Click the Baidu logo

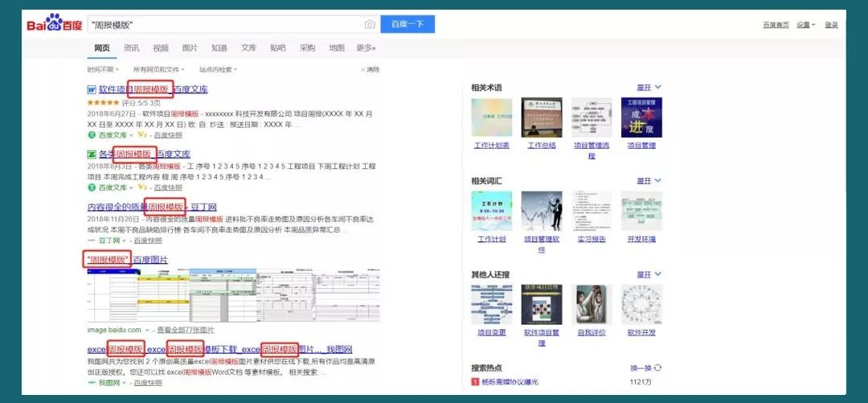(x=55, y=24)
